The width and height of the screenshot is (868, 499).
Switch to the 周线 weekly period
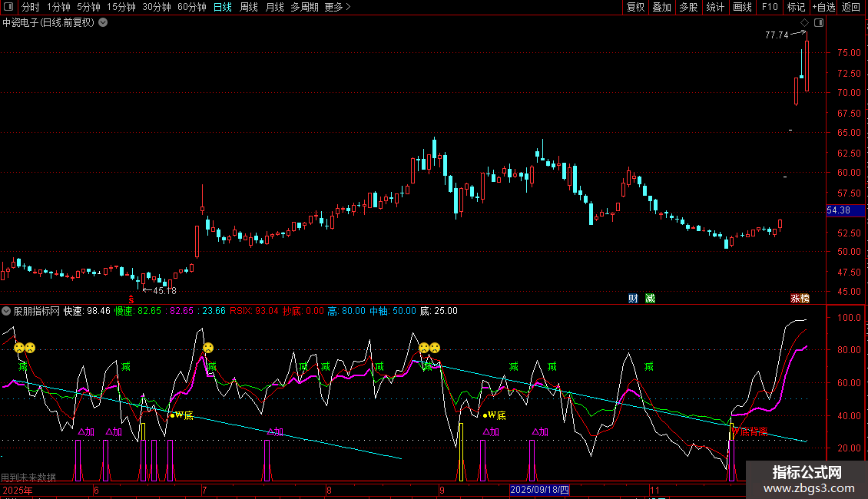click(248, 7)
